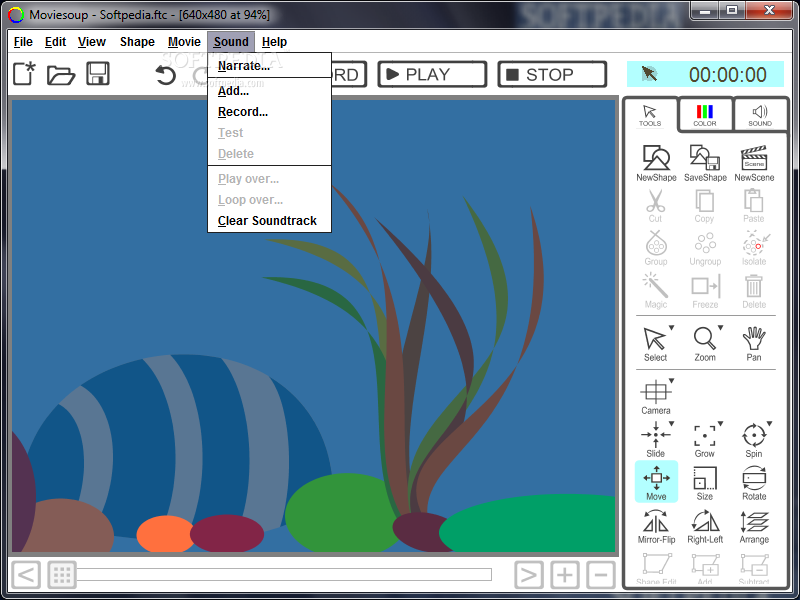Open the Spin tool dropdown arrow
Viewport: 800px width, 600px height.
769,423
